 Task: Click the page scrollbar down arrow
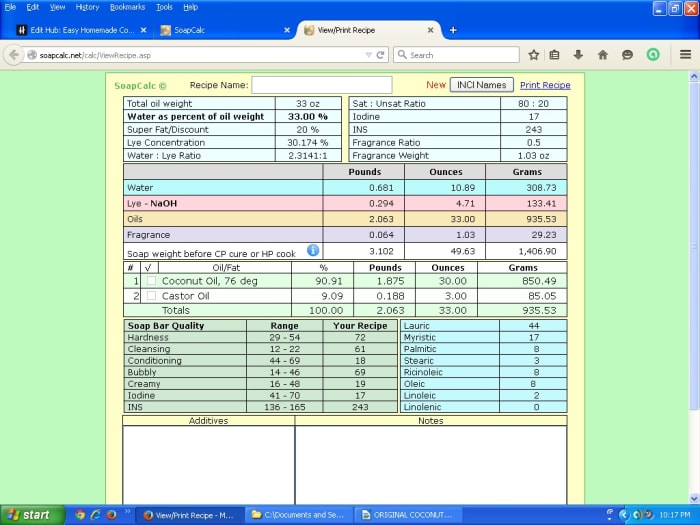click(694, 499)
